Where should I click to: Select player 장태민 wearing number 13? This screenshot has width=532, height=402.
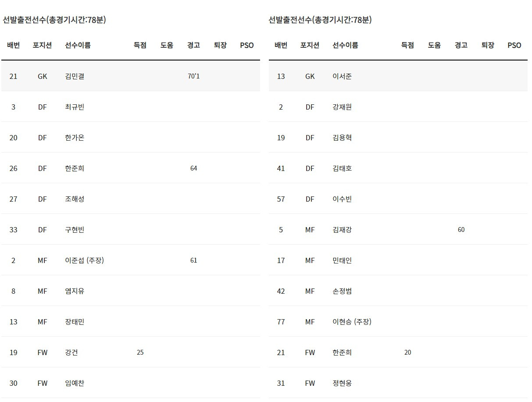click(75, 322)
